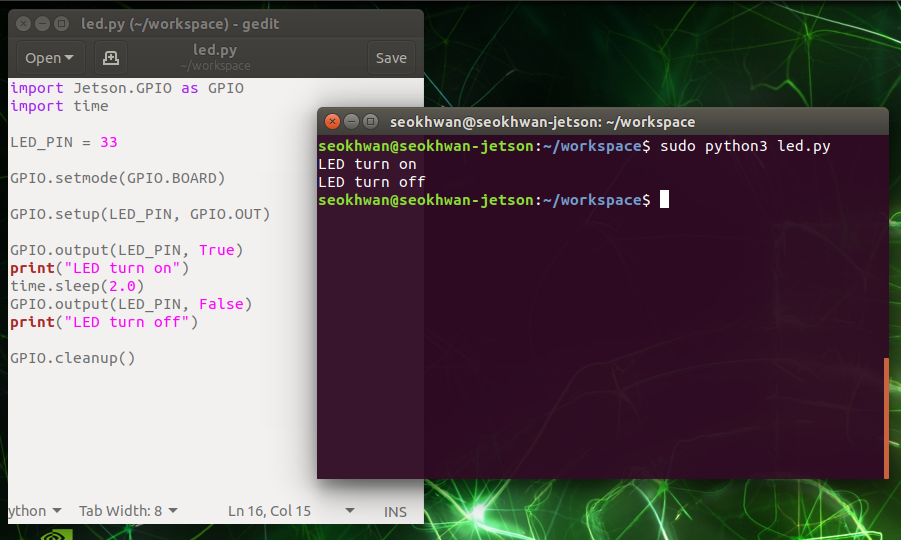
Task: Click 'True' in the GPIO.output line
Action: 217,250
